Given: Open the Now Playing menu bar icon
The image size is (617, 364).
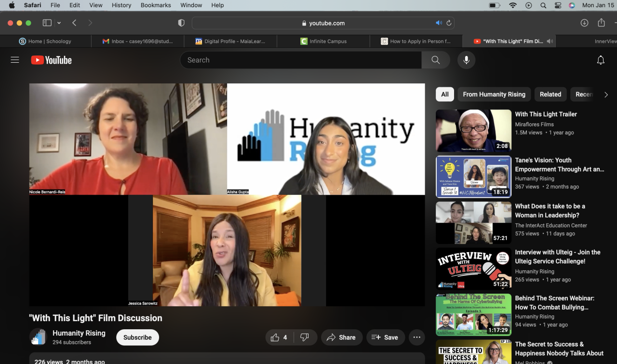Looking at the screenshot, I should point(529,5).
